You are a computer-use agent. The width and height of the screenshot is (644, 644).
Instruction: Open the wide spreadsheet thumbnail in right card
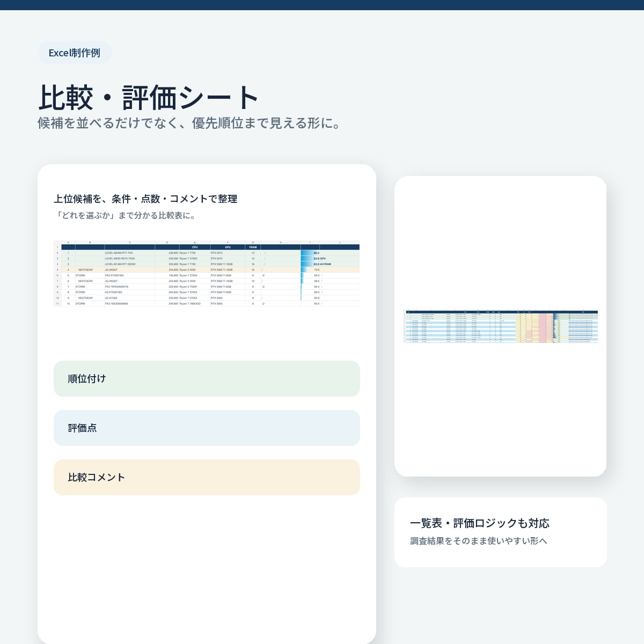click(500, 326)
